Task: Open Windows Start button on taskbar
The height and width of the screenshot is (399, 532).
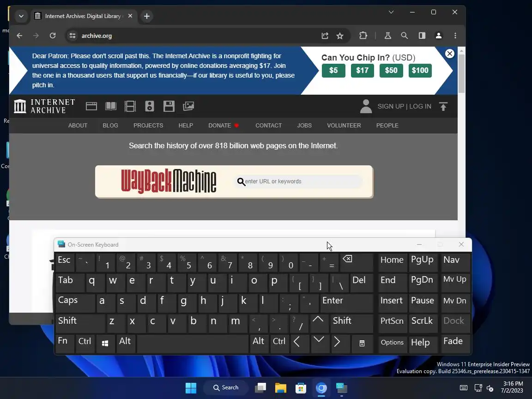Action: pyautogui.click(x=191, y=388)
